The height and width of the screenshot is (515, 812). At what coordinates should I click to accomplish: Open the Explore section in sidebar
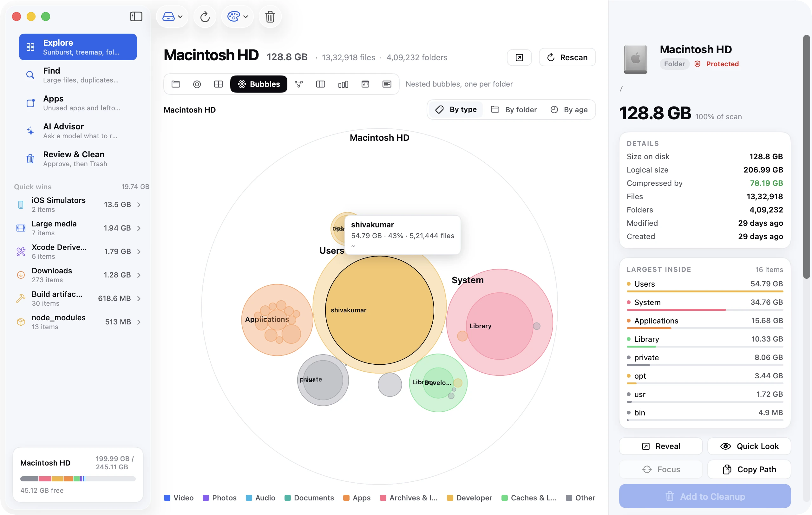[78, 47]
